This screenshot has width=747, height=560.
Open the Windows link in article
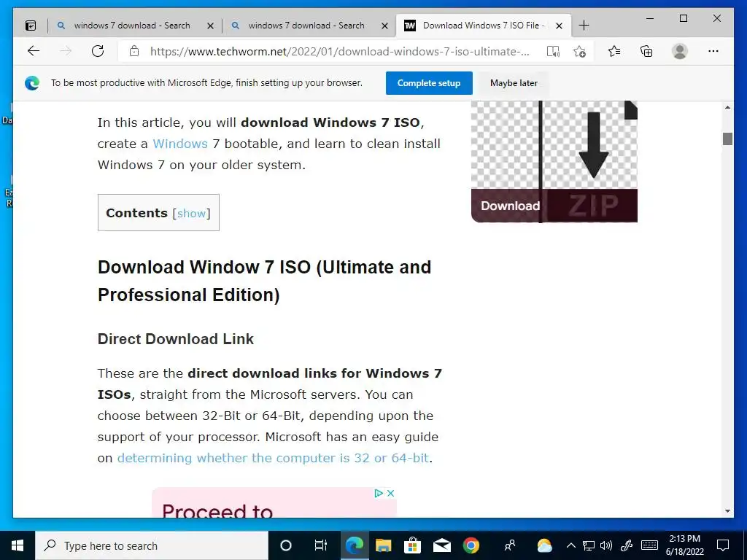pyautogui.click(x=180, y=144)
